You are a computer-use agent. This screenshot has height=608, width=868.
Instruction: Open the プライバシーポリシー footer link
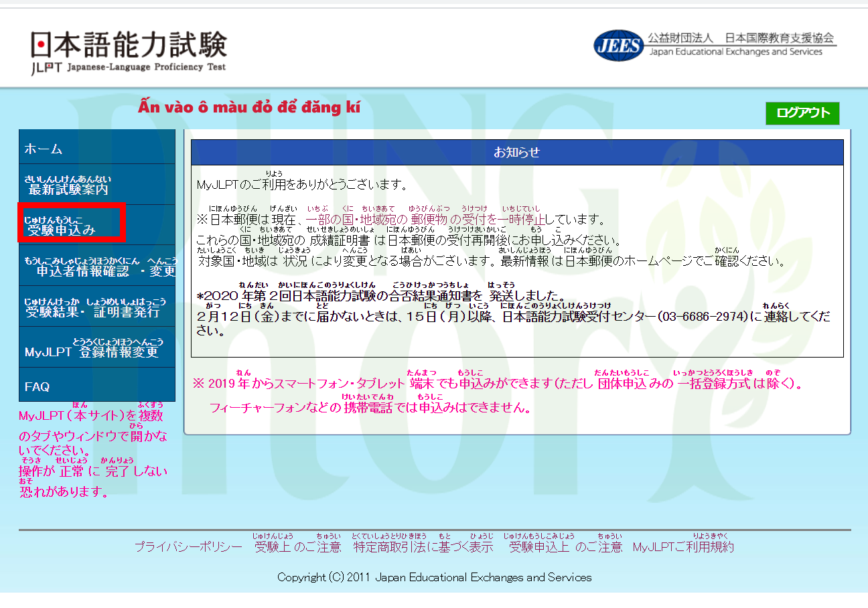click(188, 547)
